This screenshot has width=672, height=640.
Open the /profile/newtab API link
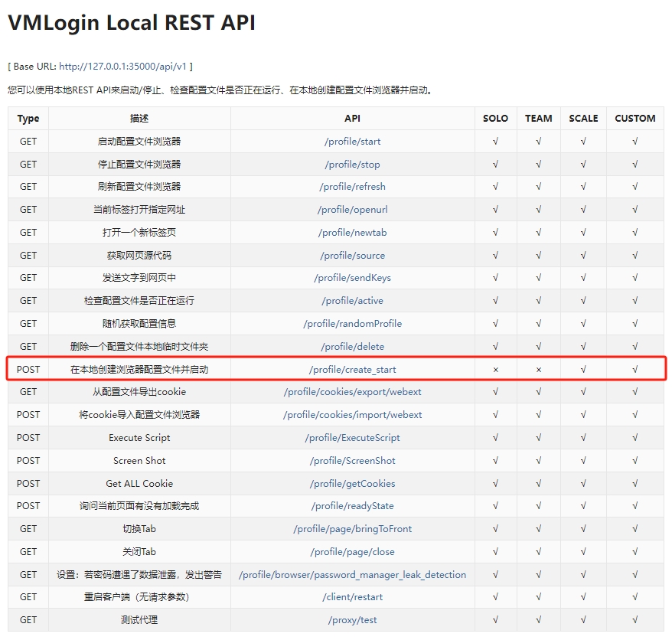coord(352,232)
